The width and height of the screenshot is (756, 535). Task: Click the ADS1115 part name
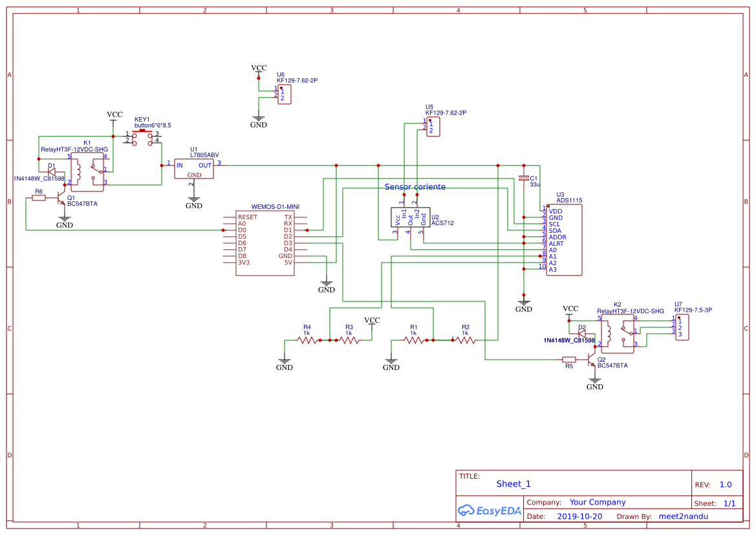(569, 200)
